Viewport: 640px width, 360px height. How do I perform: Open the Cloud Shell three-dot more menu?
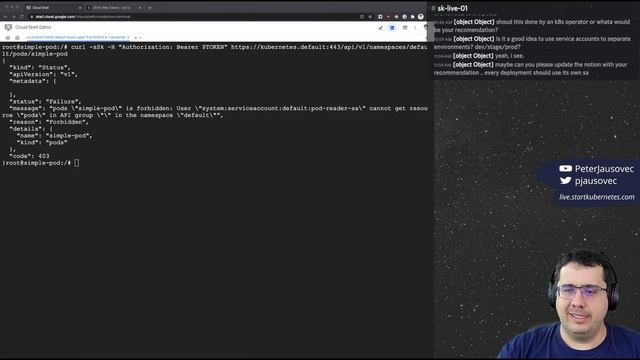(x=415, y=27)
